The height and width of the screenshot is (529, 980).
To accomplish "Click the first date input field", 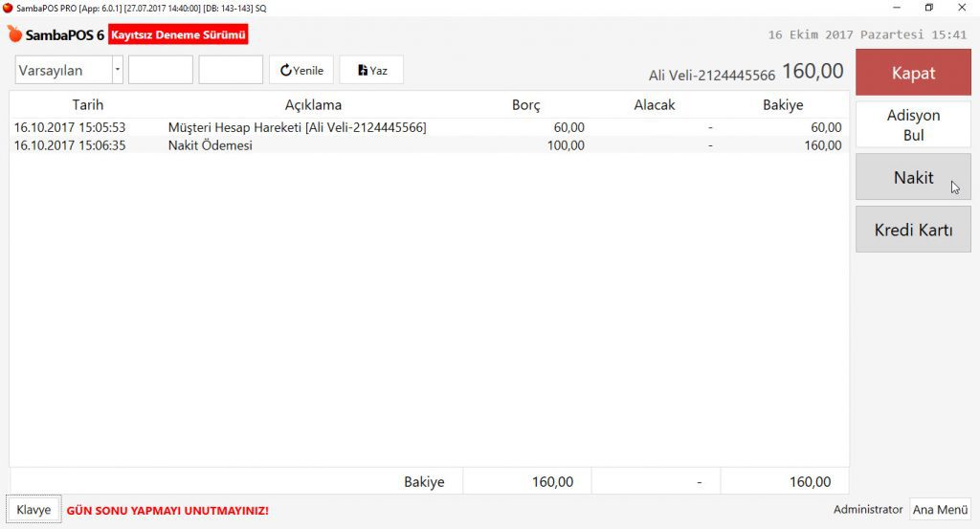I will tap(161, 70).
